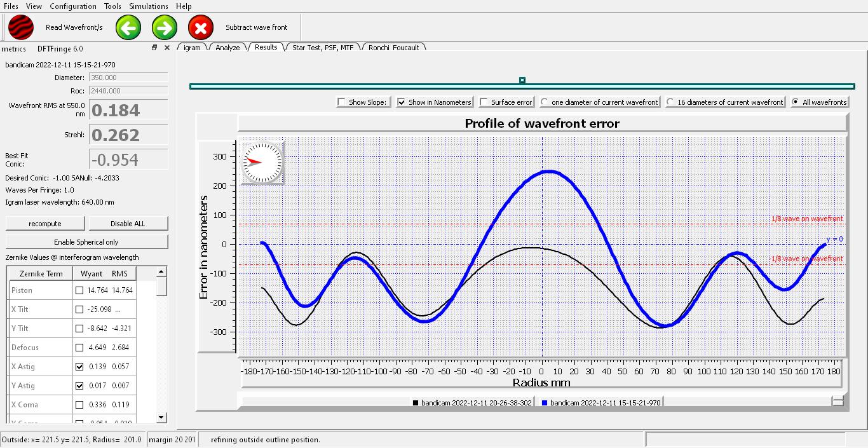Click the small legend toggle icon at bottom right
Image resolution: width=868 pixels, height=448 pixels.
pyautogui.click(x=837, y=401)
